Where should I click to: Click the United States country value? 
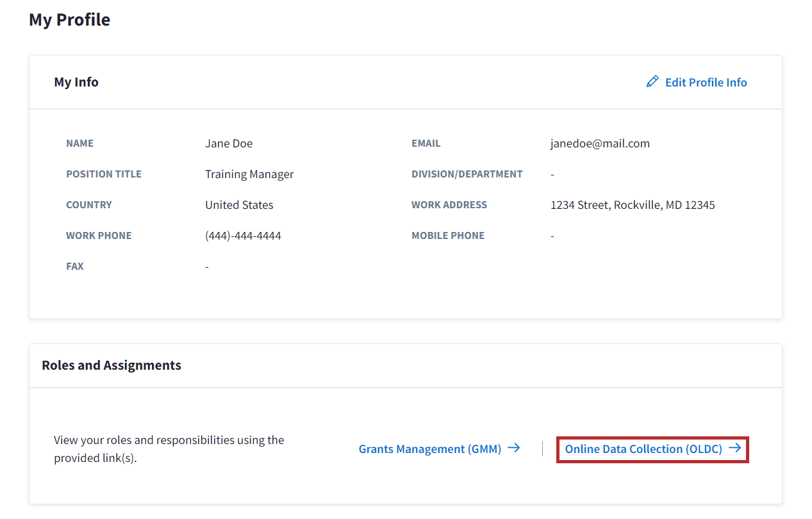point(239,205)
